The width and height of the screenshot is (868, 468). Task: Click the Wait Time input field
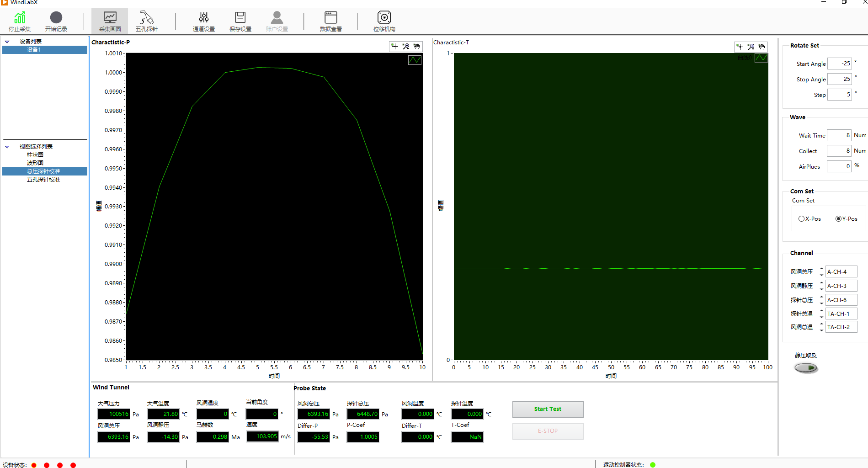click(839, 135)
